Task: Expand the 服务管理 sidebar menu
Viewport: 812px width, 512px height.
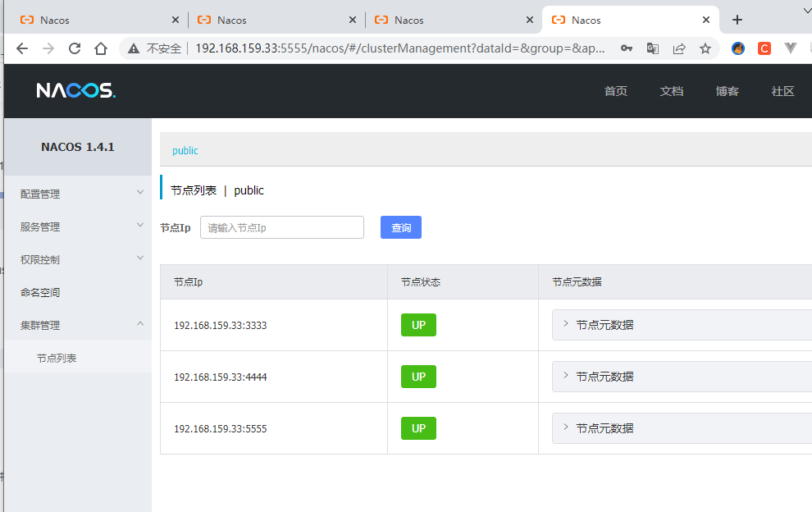Action: [78, 226]
